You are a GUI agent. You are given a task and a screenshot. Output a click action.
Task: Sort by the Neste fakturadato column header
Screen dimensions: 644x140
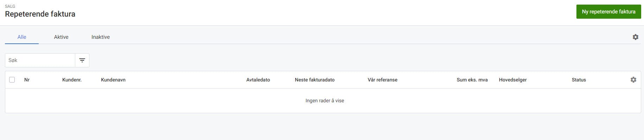click(x=315, y=80)
